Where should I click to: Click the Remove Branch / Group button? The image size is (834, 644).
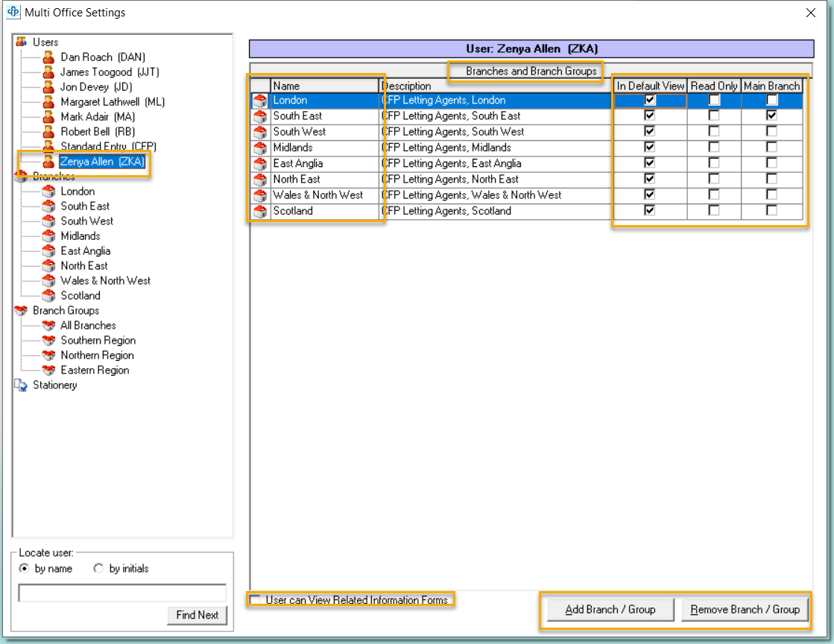coord(745,610)
